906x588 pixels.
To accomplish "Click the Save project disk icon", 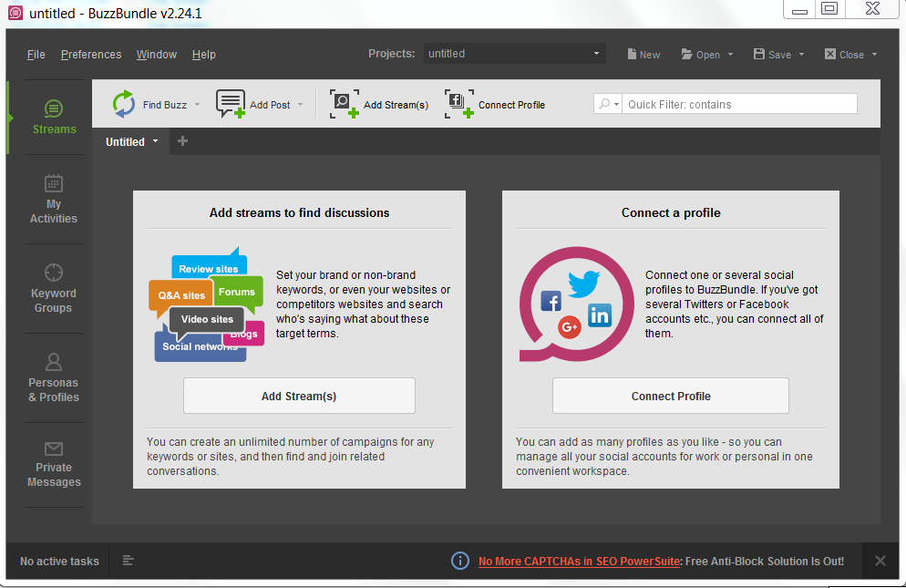I will click(759, 54).
